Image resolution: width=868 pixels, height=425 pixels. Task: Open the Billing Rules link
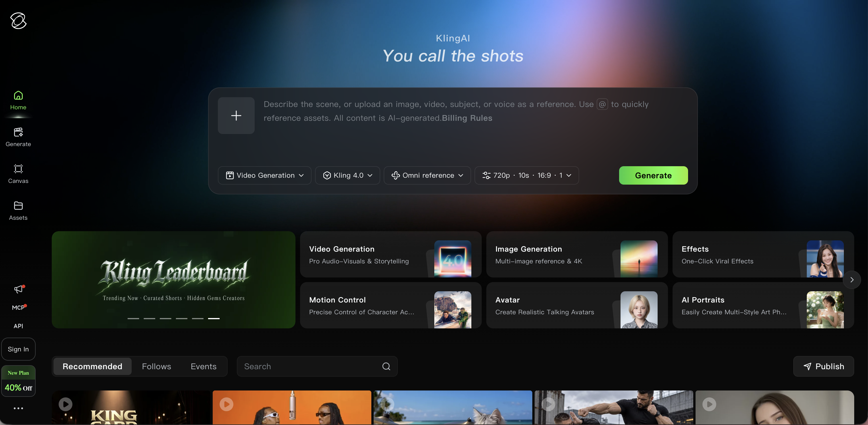pyautogui.click(x=467, y=118)
